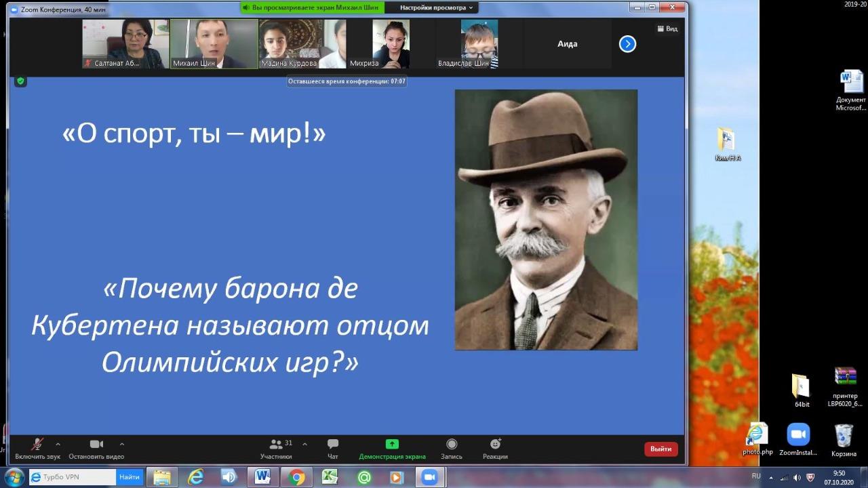
Task: Select Михаил Шин video thumbnail
Action: pos(214,44)
